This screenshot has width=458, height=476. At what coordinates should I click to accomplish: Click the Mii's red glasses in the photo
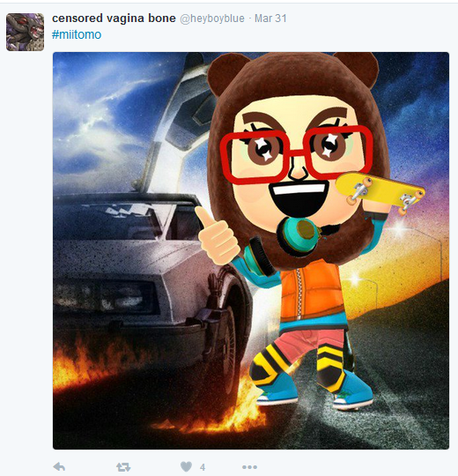296,153
